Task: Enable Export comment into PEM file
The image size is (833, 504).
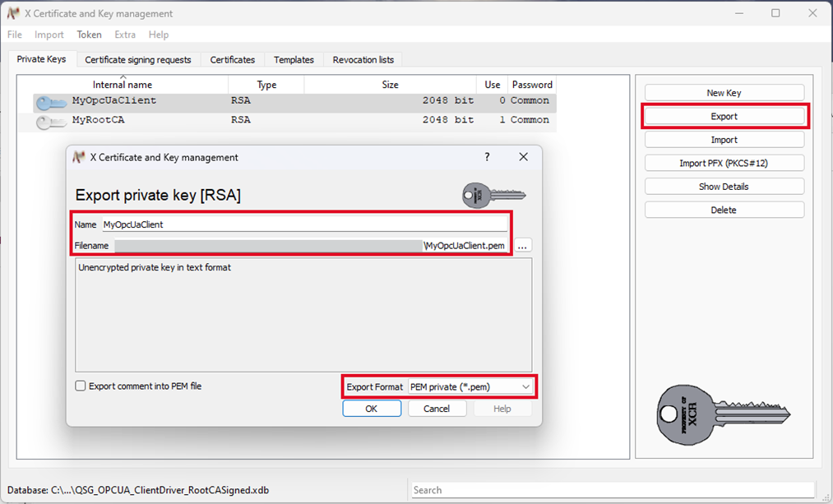Action: point(81,386)
